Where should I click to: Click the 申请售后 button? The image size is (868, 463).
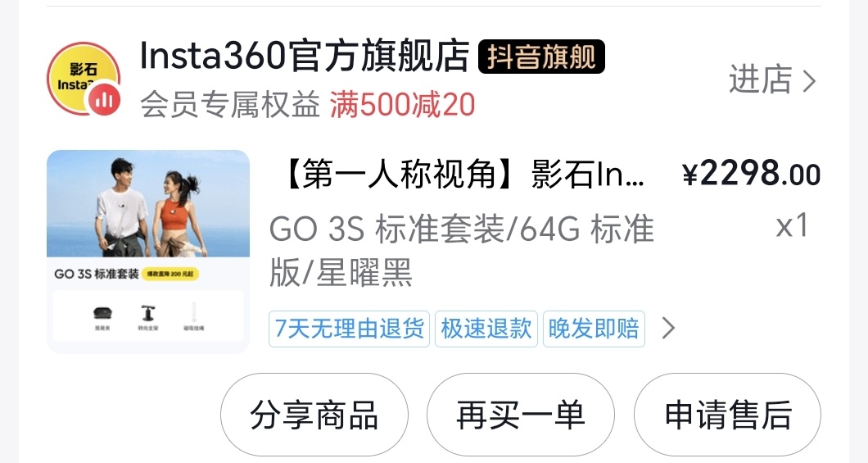pos(727,415)
